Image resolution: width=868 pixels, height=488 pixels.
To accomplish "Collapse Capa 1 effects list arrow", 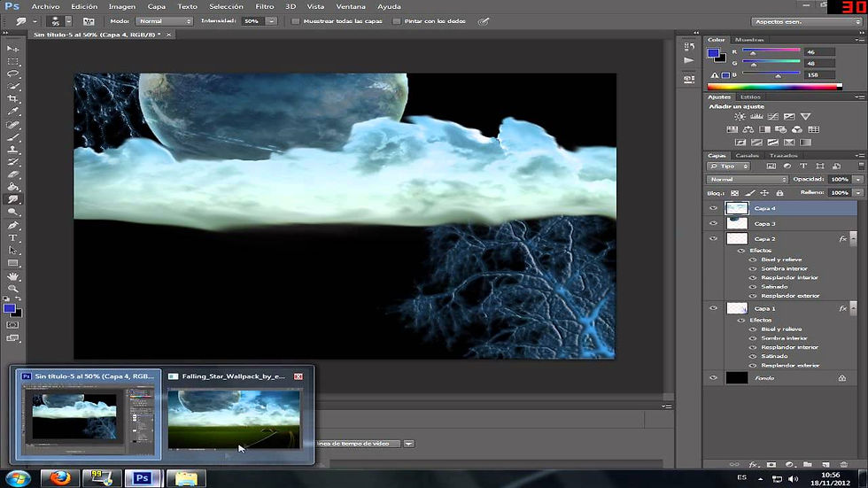I will (x=853, y=308).
